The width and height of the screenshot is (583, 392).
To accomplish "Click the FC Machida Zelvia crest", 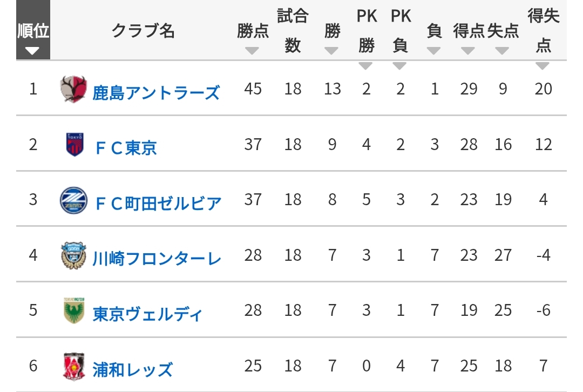I will [73, 200].
